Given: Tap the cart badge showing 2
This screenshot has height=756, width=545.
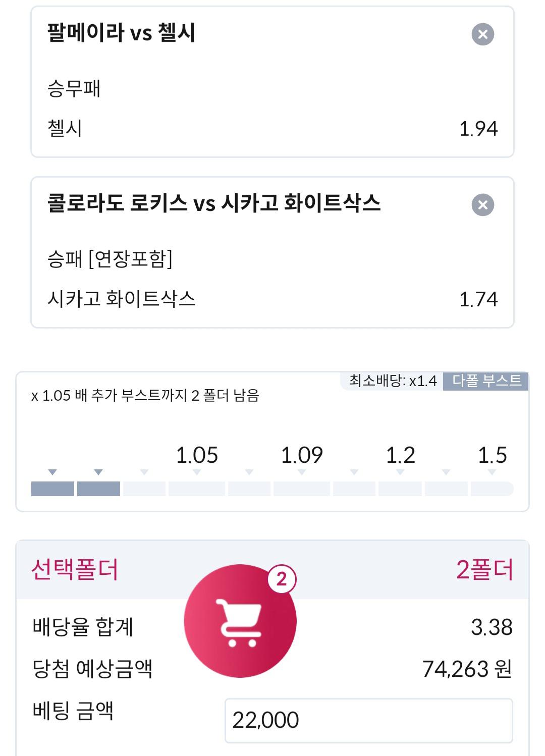Looking at the screenshot, I should click(x=282, y=579).
